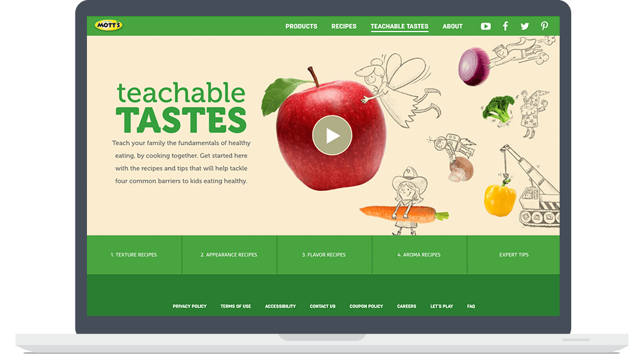Click the Mott's logo

pyautogui.click(x=108, y=26)
